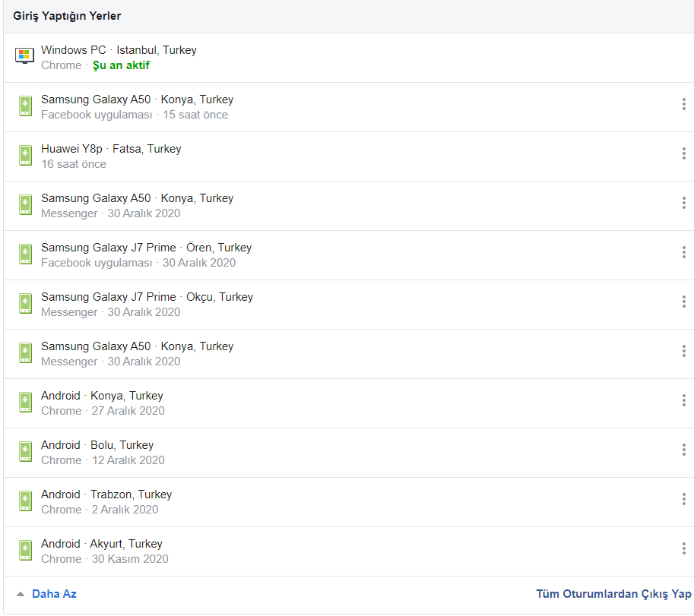Open three-dot menu for Android Bolu session
The width and height of the screenshot is (694, 616).
tap(683, 450)
